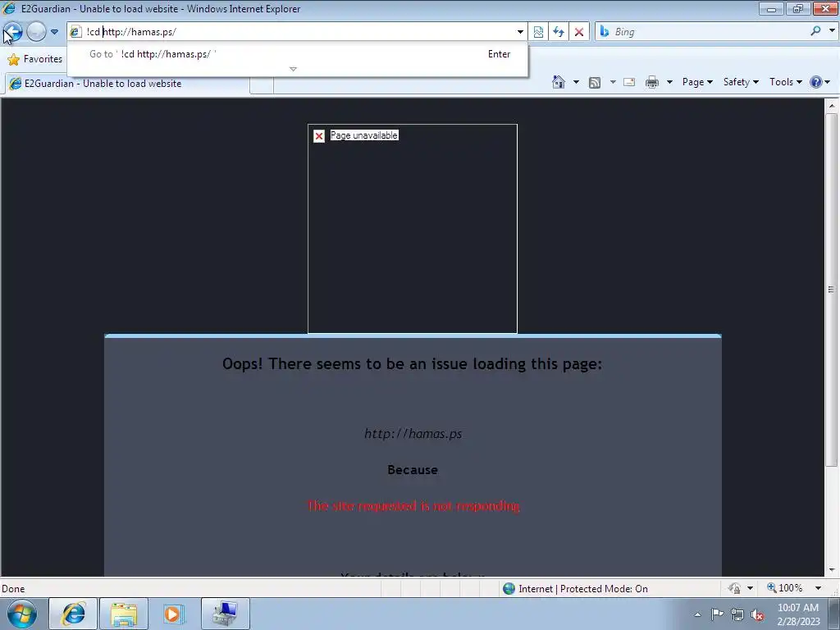Viewport: 840px width, 630px height.
Task: Open the Safety menu
Action: [x=741, y=82]
